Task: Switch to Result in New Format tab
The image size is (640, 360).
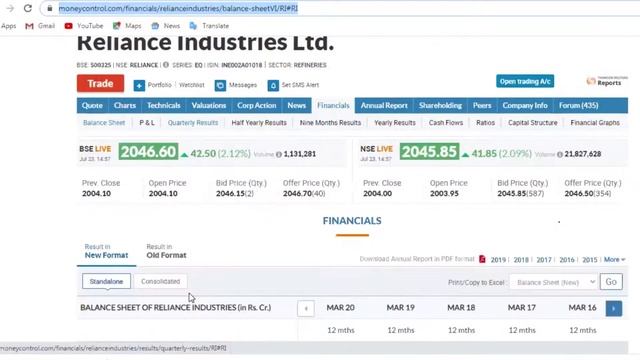Action: (106, 251)
